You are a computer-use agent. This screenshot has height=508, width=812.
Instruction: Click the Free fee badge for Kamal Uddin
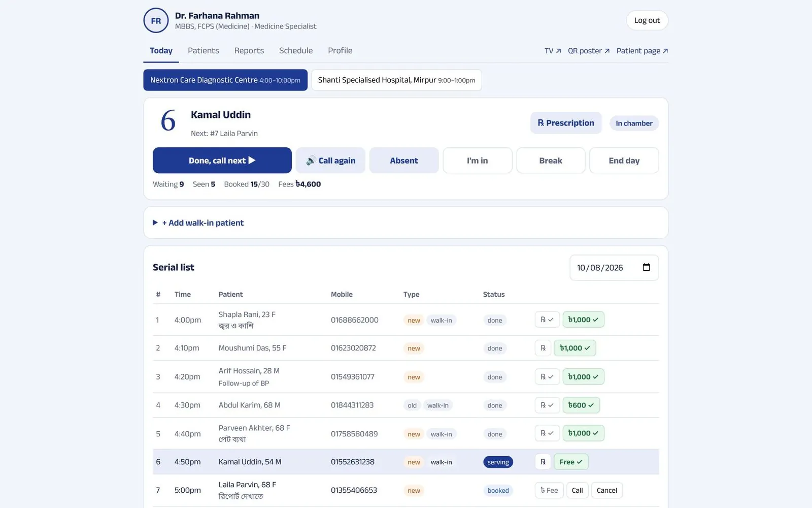point(571,462)
